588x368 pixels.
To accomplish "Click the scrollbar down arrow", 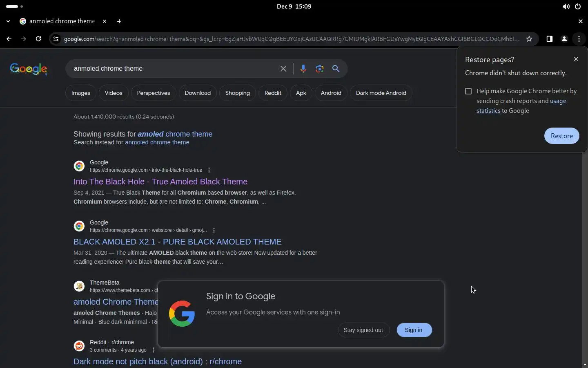I will pos(585,364).
